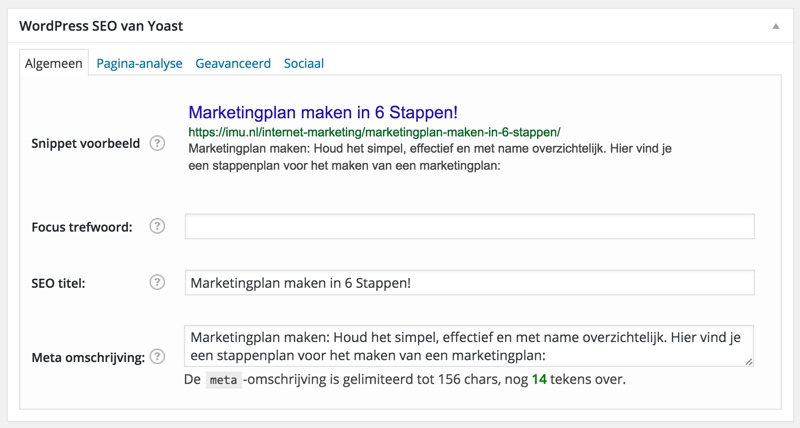
Task: Open help icon next to Meta omschrijving
Action: click(157, 357)
